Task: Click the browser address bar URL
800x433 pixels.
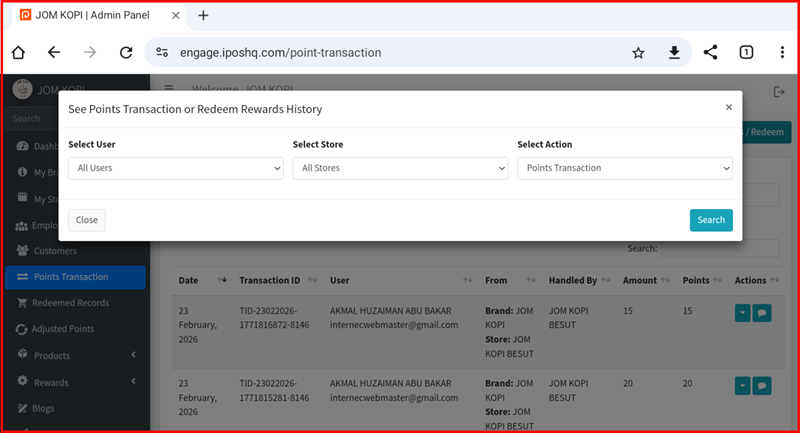Action: coord(280,53)
